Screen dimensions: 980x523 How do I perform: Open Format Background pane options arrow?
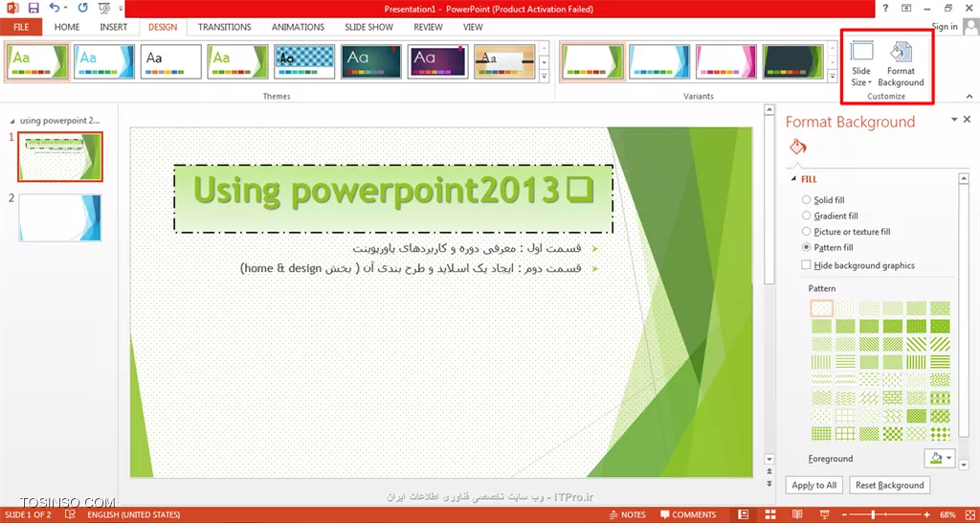click(954, 119)
